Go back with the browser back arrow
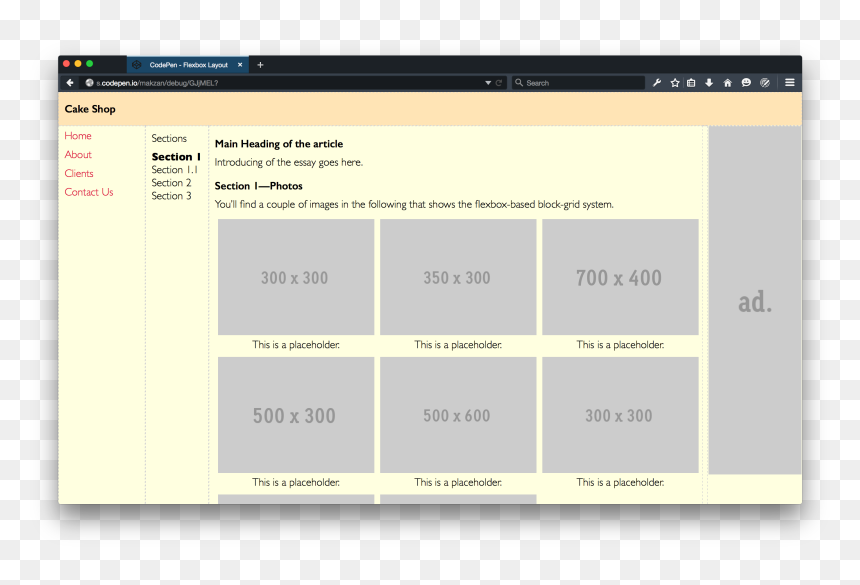The image size is (860, 585). [x=70, y=83]
